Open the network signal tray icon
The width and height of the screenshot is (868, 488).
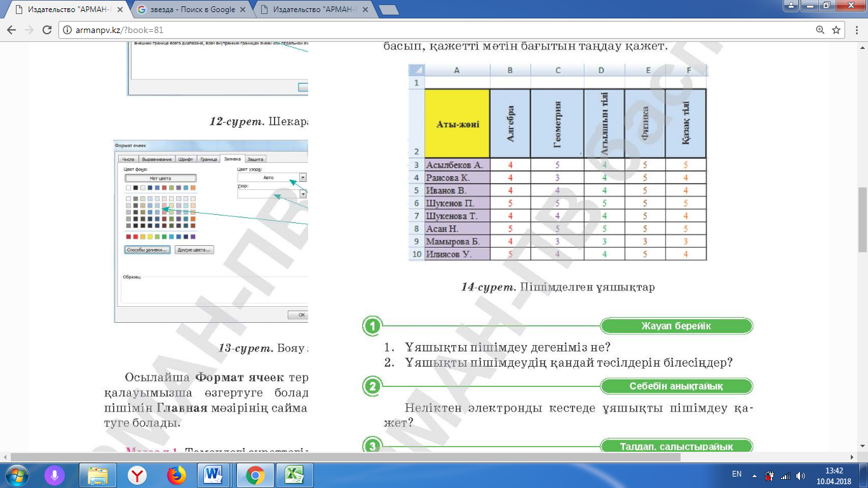[785, 475]
